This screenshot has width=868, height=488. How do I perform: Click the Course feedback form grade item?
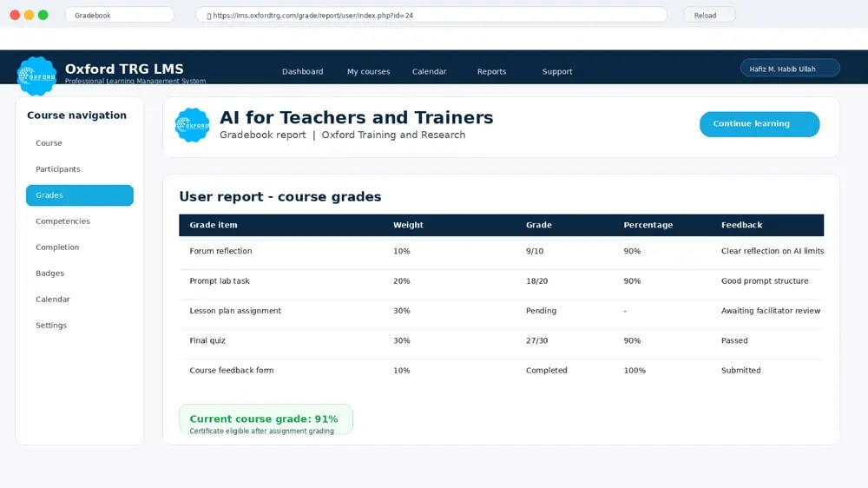click(x=232, y=370)
